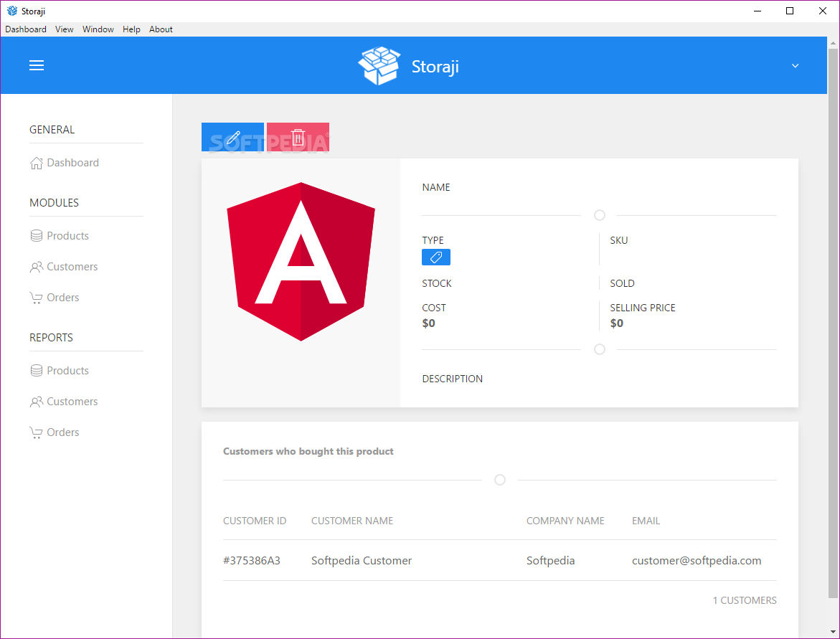Click the Orders cart icon under Reports
This screenshot has height=639, width=840.
pos(36,432)
